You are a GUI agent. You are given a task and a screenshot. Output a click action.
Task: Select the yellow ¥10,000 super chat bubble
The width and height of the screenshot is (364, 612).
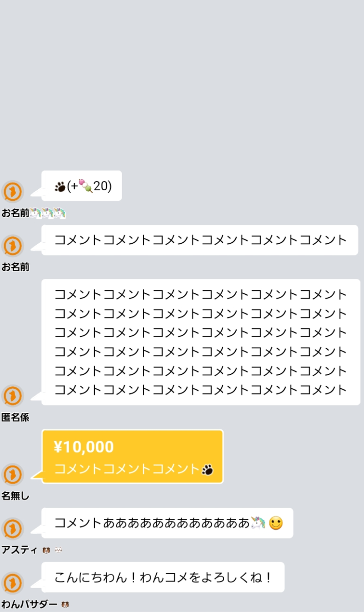pyautogui.click(x=132, y=457)
